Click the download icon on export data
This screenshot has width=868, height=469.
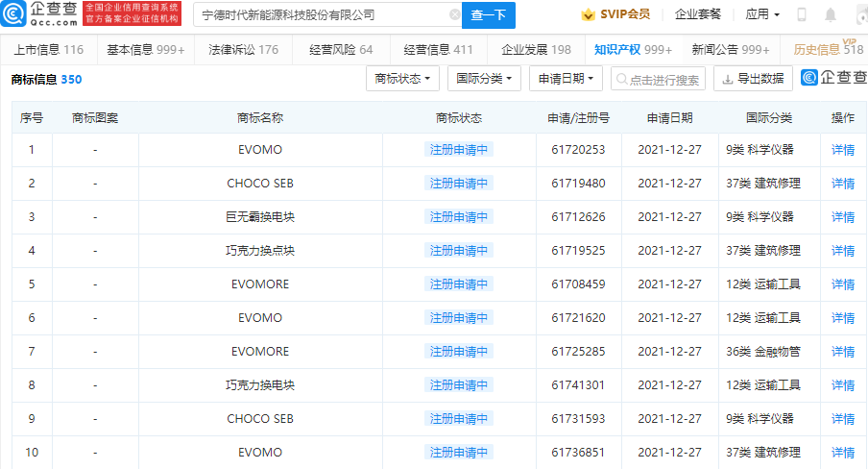click(728, 79)
